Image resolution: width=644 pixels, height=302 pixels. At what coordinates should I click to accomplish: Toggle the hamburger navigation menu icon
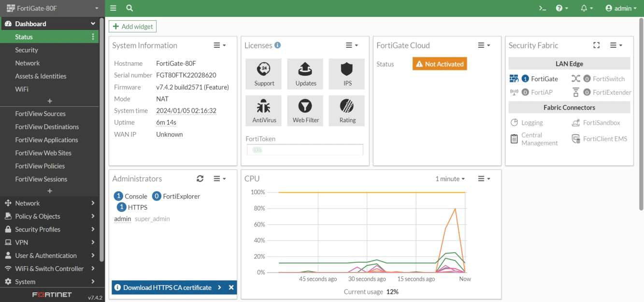113,8
